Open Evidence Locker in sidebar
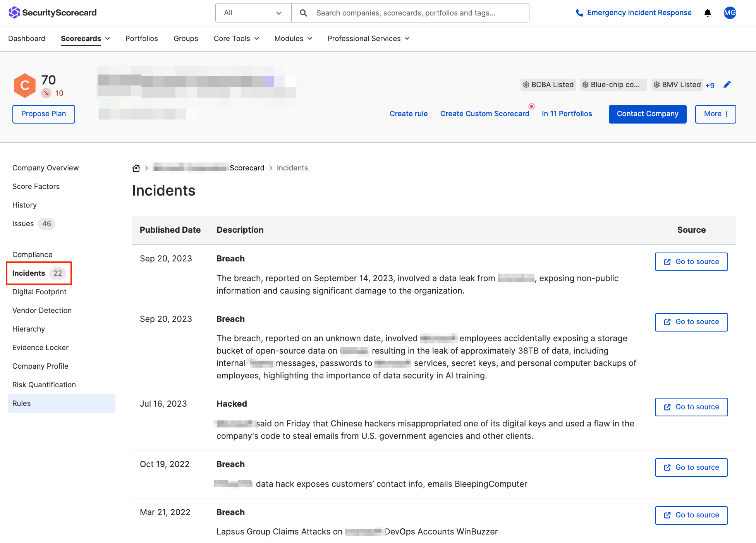This screenshot has height=543, width=756. [x=41, y=348]
